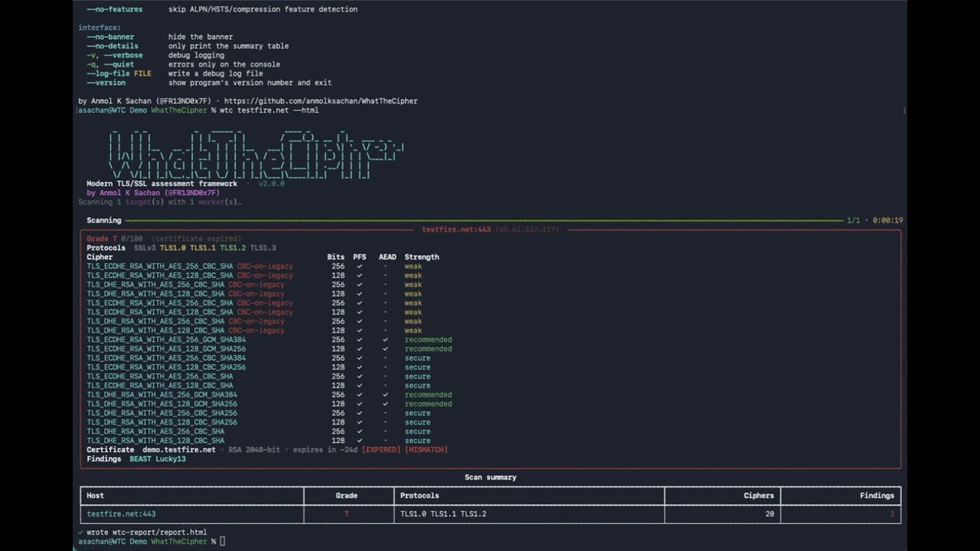This screenshot has height=551, width=980.
Task: Select cipher TLS_ECDHE_RSA_WITH_AES_128_GCM_SHA256
Action: coord(166,349)
